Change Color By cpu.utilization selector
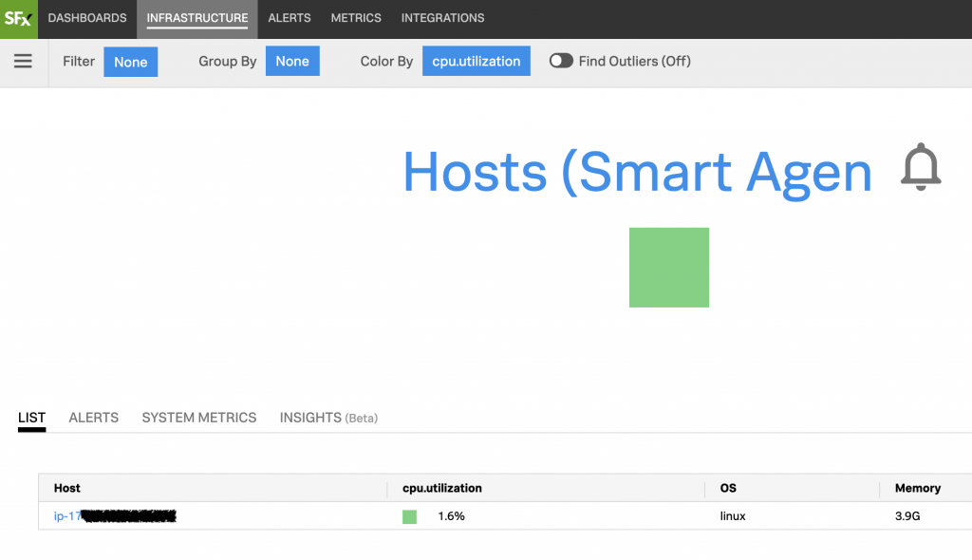972x560 pixels. point(477,61)
